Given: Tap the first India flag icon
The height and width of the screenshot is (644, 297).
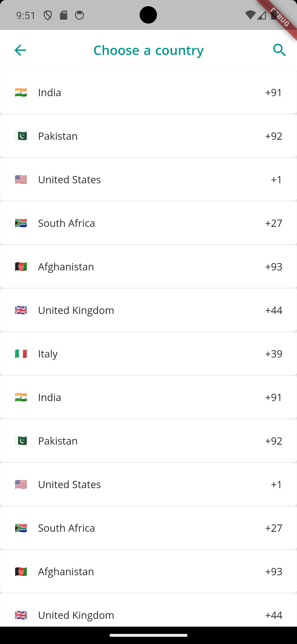Looking at the screenshot, I should (21, 92).
